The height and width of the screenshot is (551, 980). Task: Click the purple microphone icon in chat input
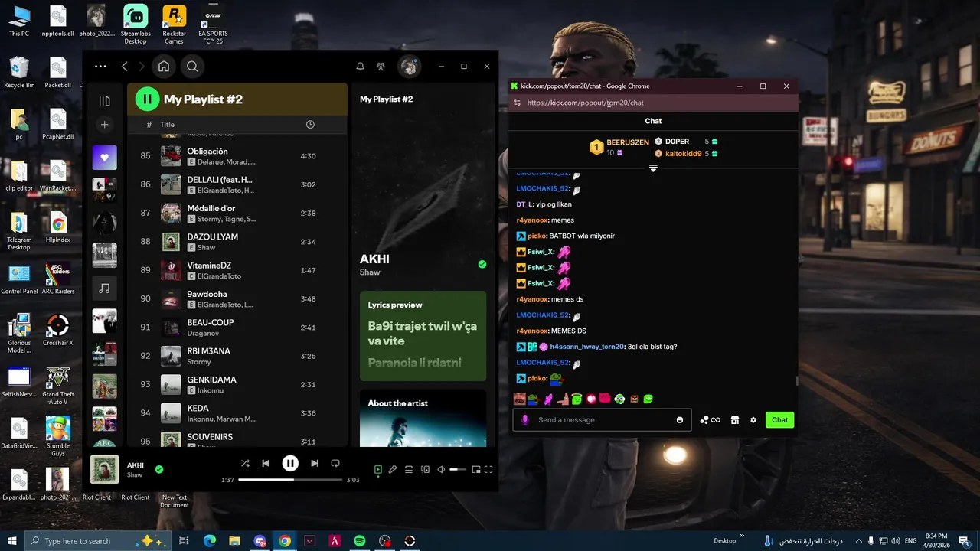point(525,419)
